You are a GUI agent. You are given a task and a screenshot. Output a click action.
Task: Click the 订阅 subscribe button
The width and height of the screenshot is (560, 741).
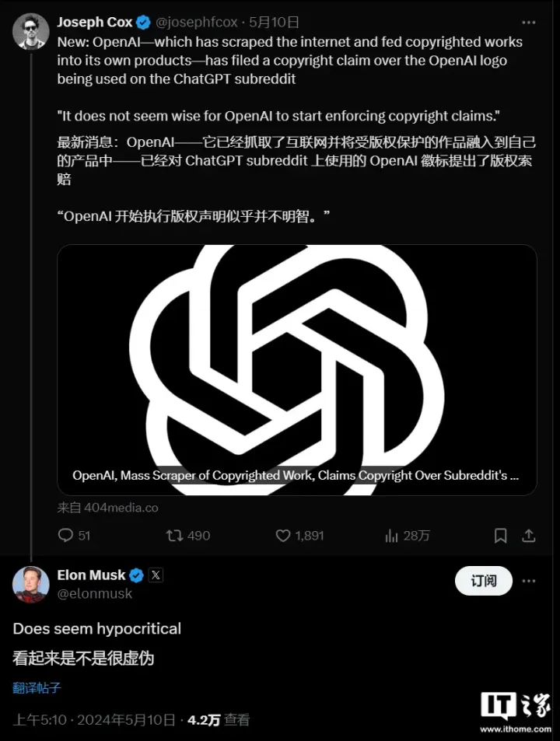pyautogui.click(x=483, y=581)
